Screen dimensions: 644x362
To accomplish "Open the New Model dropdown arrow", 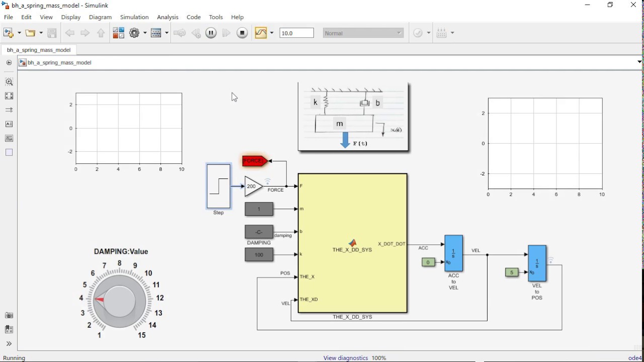I will (19, 33).
